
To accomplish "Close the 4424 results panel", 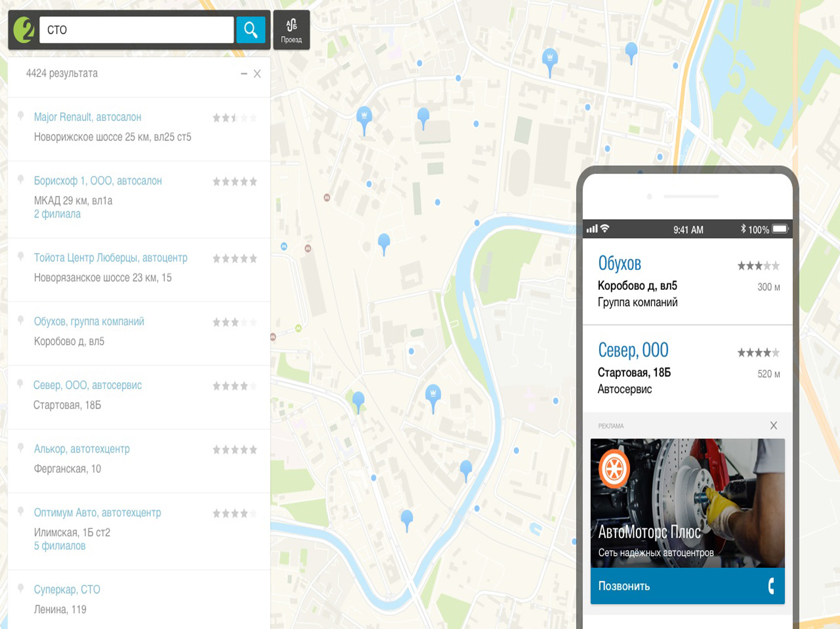I will tap(257, 74).
